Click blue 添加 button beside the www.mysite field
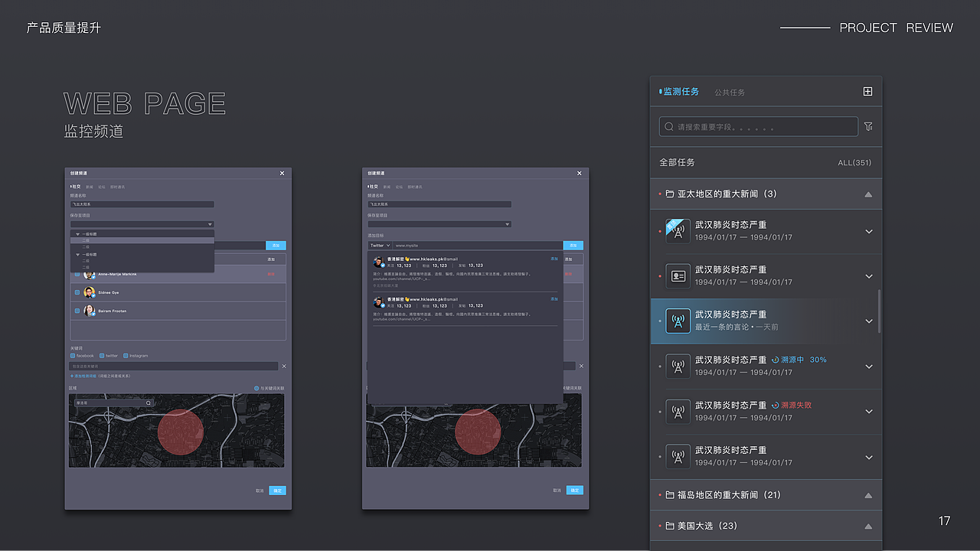 (x=573, y=246)
